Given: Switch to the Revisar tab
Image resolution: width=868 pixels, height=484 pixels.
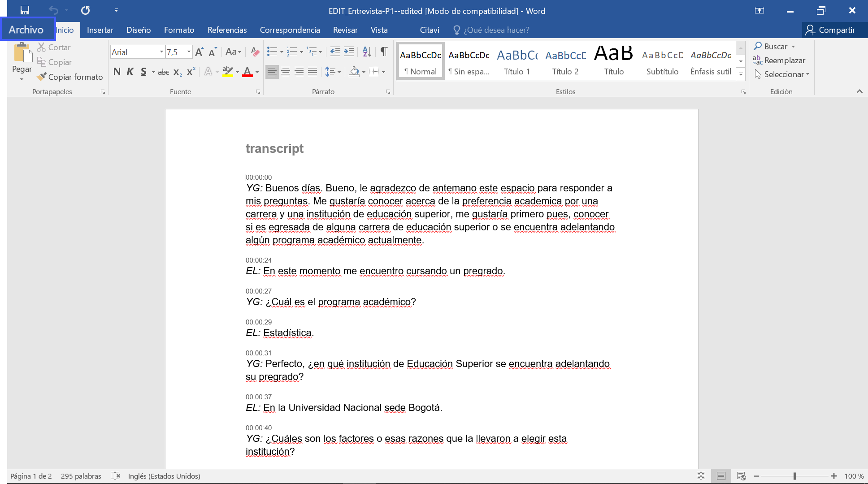Looking at the screenshot, I should tap(345, 30).
